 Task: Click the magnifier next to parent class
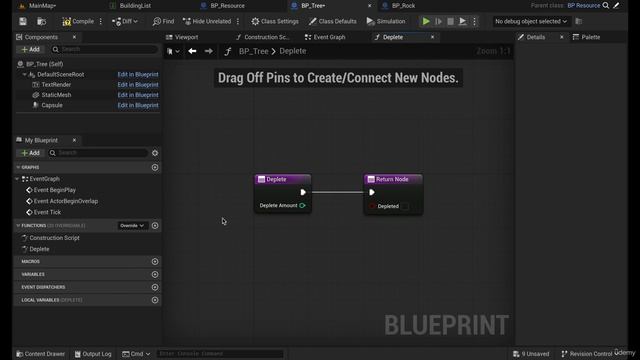tap(606, 5)
